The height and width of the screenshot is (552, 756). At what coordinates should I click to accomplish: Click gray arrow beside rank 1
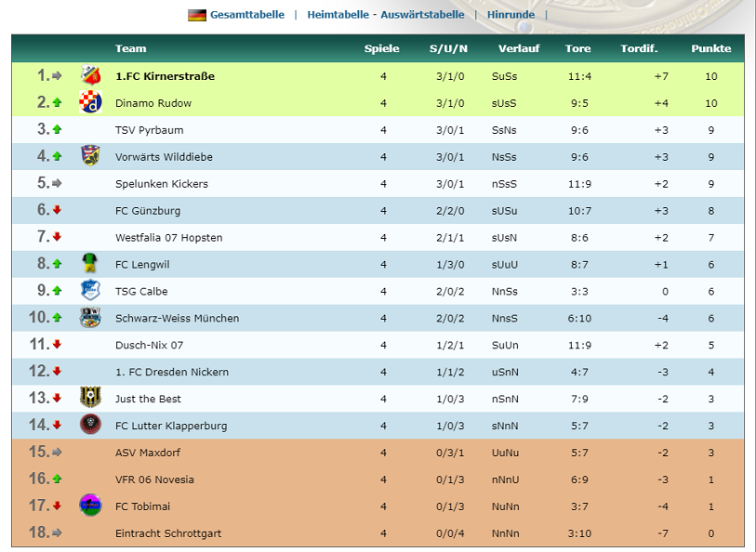point(57,75)
